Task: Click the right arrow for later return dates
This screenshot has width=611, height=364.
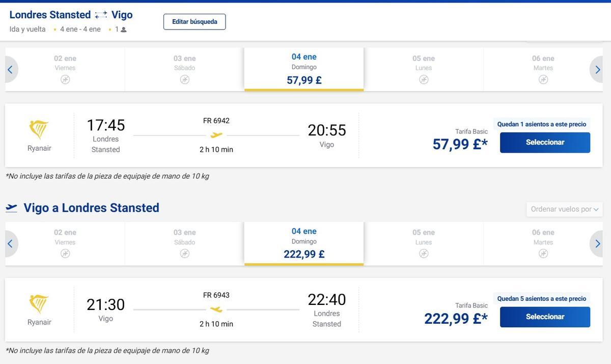Action: pyautogui.click(x=597, y=242)
